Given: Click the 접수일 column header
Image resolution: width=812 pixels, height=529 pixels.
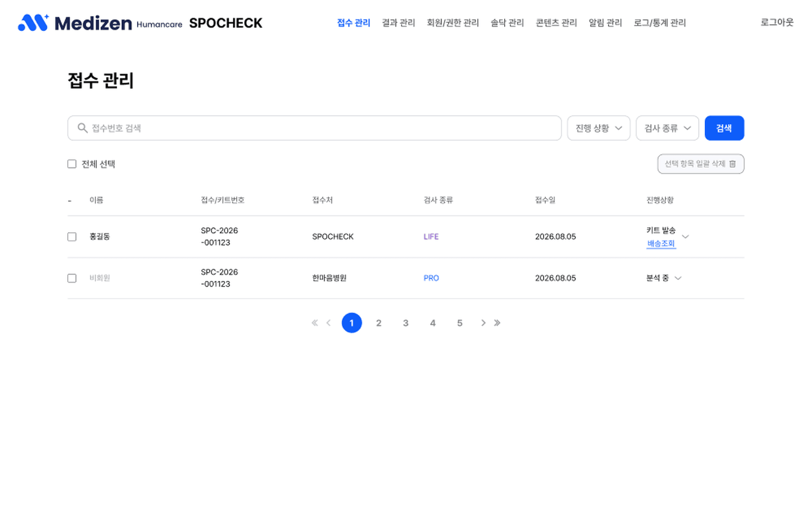Looking at the screenshot, I should click(545, 200).
